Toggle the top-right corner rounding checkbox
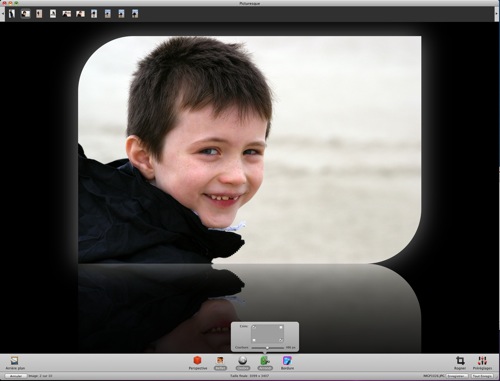 [x=281, y=327]
